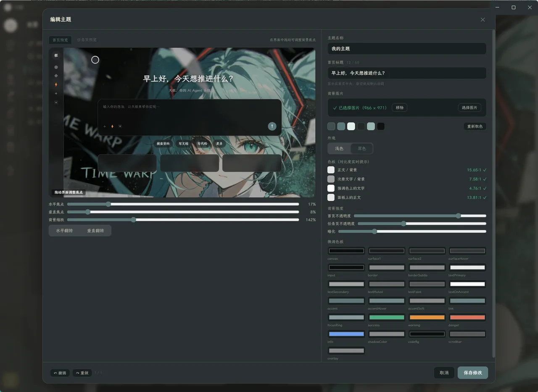Click the diamond icon in preview sidebar

point(56,76)
